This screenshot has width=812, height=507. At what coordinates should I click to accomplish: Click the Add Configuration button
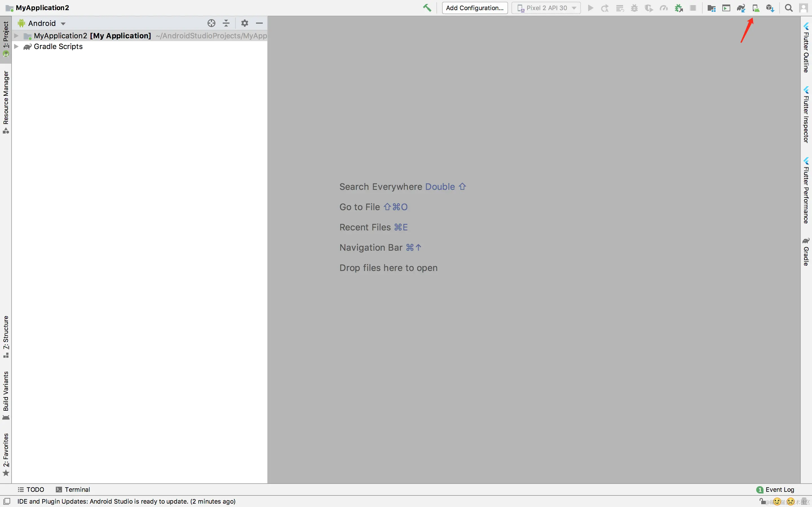[475, 8]
